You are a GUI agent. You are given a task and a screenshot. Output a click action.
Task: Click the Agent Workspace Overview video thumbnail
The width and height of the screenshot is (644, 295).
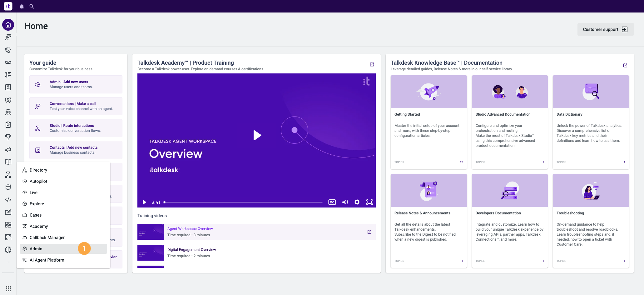pos(151,232)
